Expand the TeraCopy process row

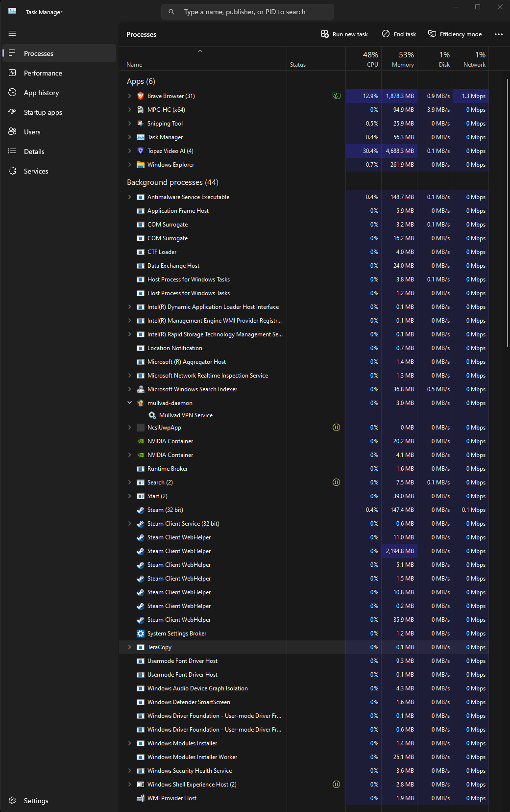(129, 647)
